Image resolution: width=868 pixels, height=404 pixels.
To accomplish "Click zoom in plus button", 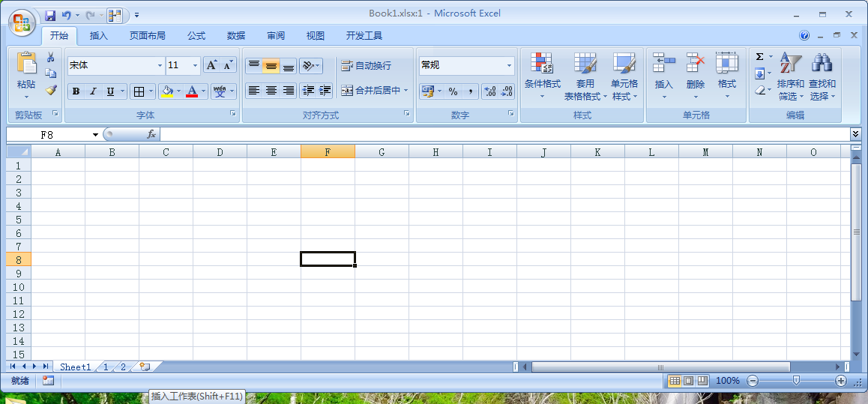I will coord(841,381).
